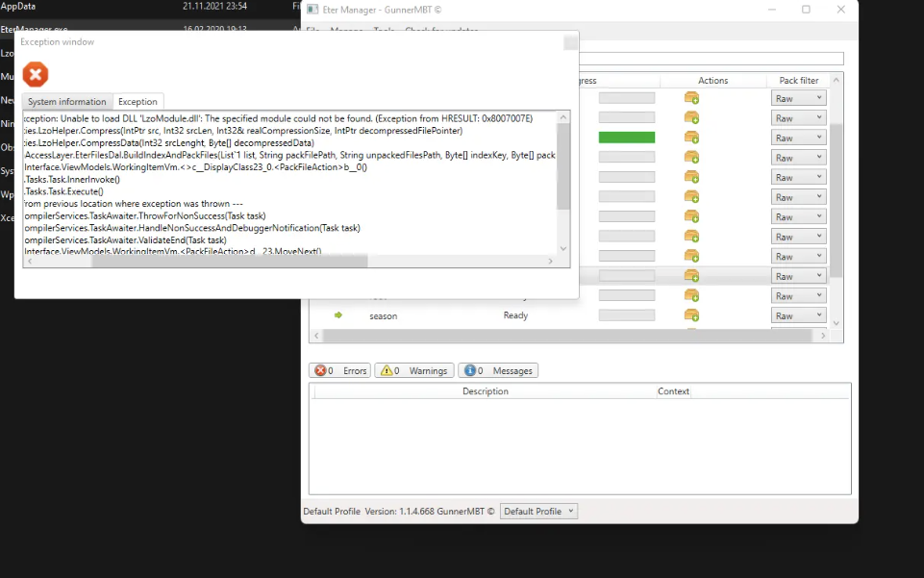Click the pack icon in the highlighted row
The height and width of the screenshot is (578, 924).
(x=691, y=276)
